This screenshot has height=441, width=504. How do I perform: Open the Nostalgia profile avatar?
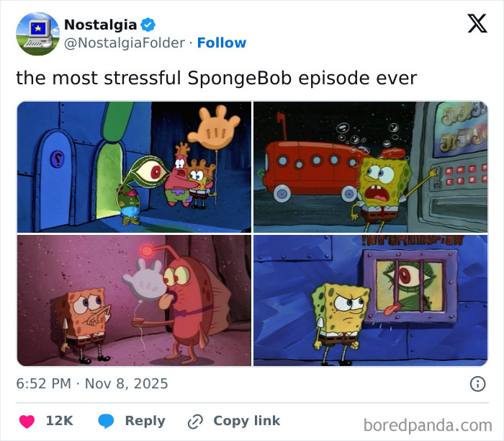(x=38, y=34)
